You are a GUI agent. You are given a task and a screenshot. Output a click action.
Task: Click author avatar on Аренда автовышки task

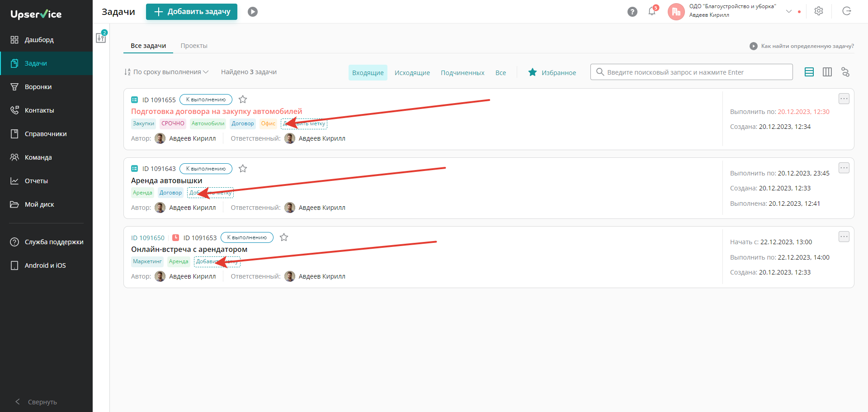160,208
